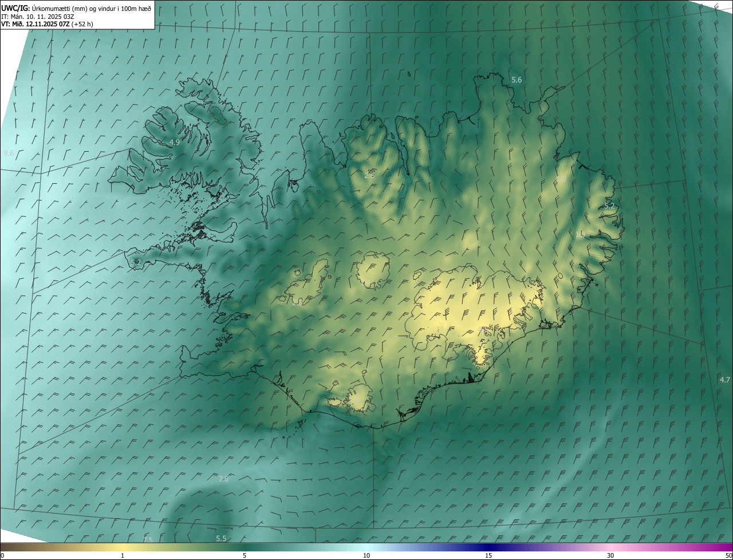Click the '5' tick on the colour scale
This screenshot has height=560, width=733.
point(245,556)
